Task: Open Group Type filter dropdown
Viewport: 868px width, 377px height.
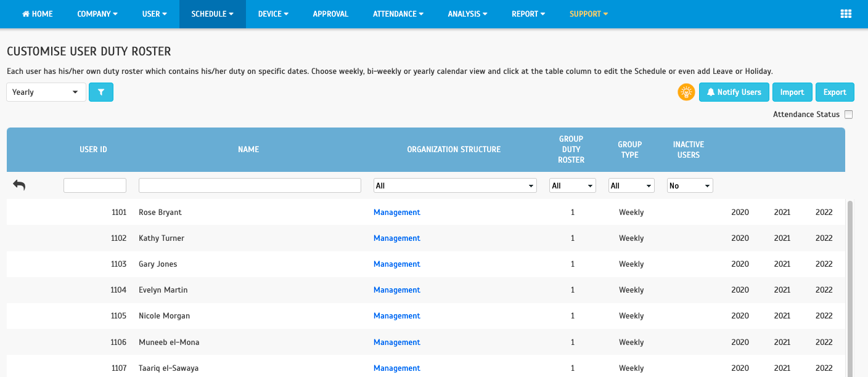Action: [631, 185]
